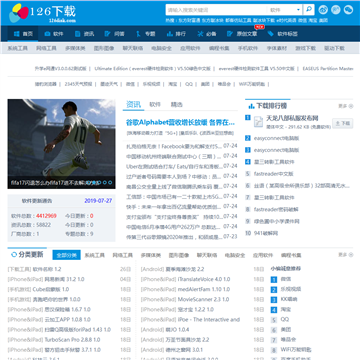The height and width of the screenshot is (360, 360).
Task: Click the 软件 camera icon in nav bar
Action: tap(47, 34)
